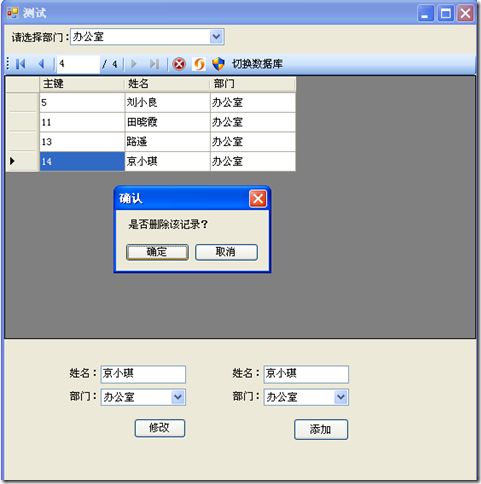Viewport: 481px width, 484px height.
Task: Click the orange refresh icon
Action: (x=199, y=64)
